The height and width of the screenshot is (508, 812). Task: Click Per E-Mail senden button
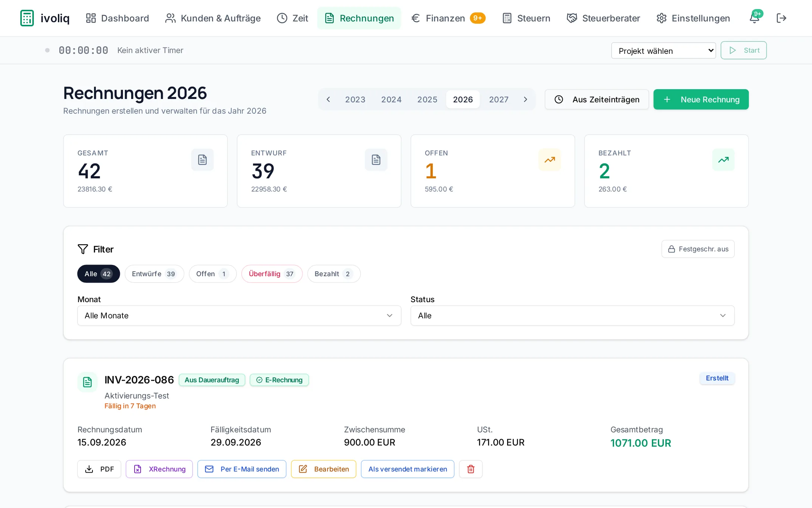click(242, 469)
